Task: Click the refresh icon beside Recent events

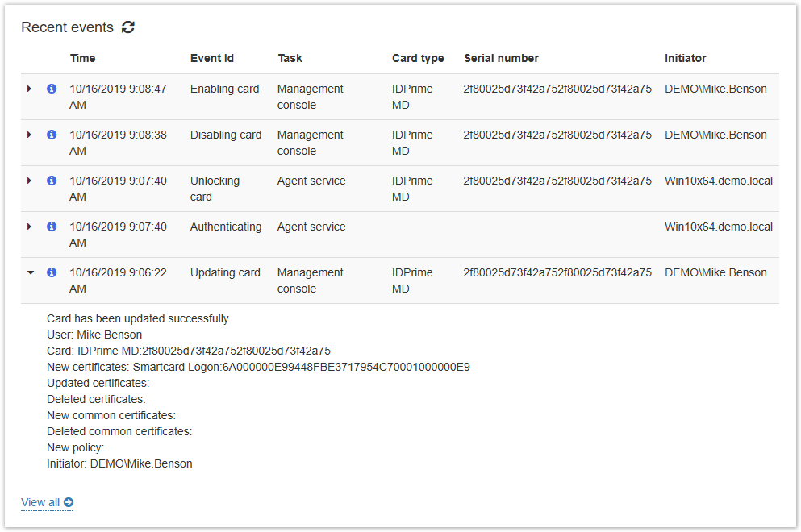Action: [127, 27]
